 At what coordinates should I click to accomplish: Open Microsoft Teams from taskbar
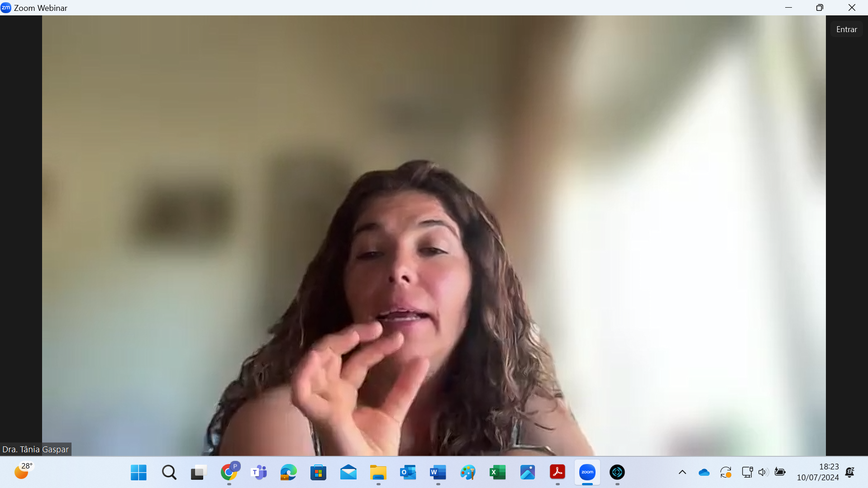tap(259, 472)
